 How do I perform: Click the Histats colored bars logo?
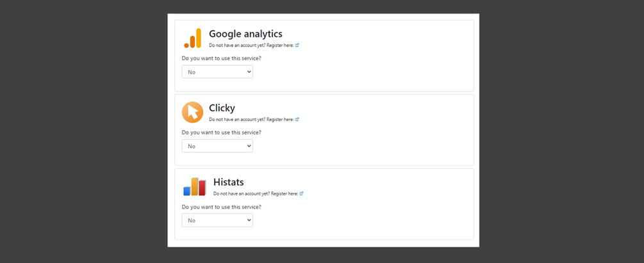click(194, 186)
